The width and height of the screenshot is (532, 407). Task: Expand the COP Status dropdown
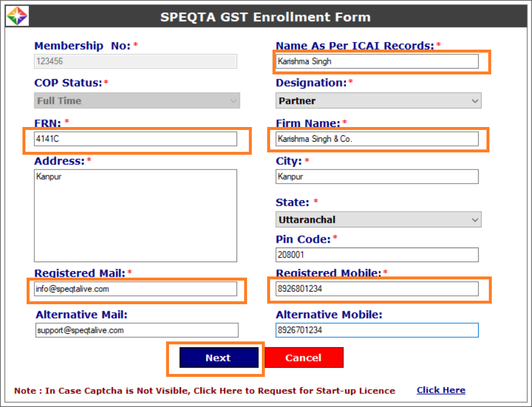point(137,101)
